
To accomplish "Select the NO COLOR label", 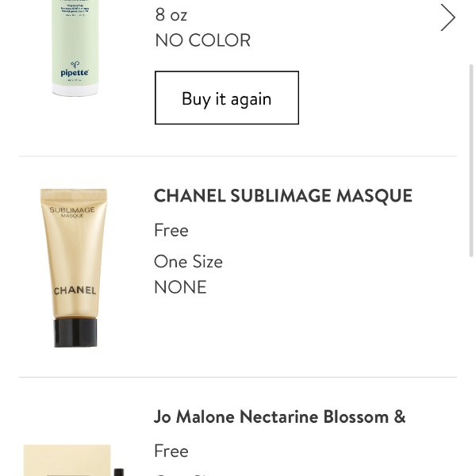I will [203, 40].
